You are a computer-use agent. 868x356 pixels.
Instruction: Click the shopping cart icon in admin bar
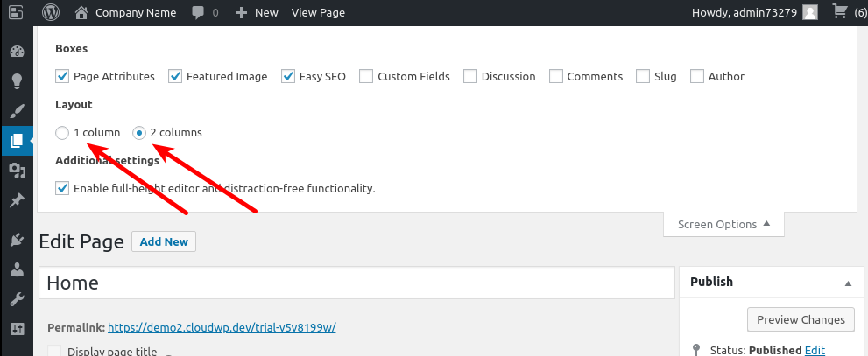[x=839, y=12]
